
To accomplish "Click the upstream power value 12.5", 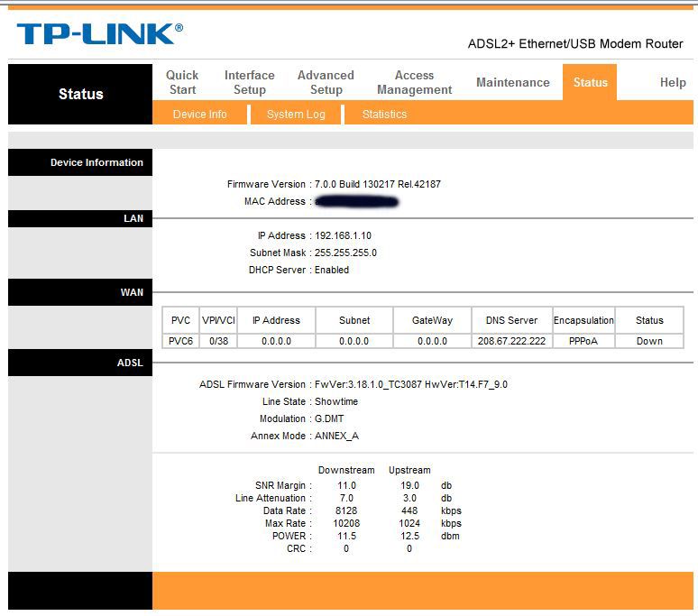I will pyautogui.click(x=409, y=536).
